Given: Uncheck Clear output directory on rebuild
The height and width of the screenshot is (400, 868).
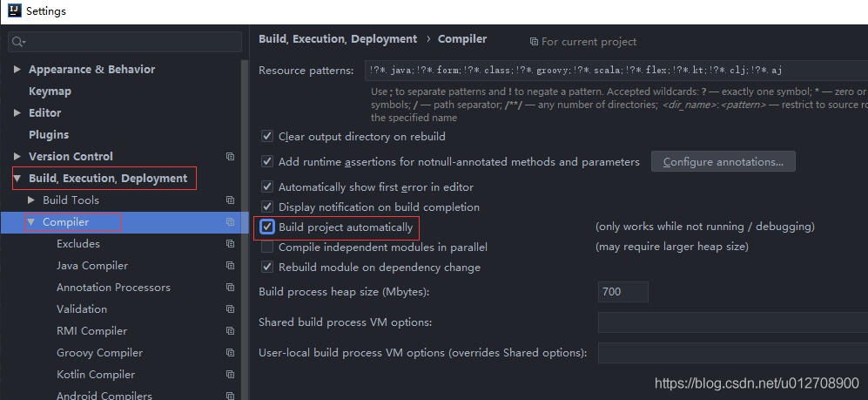Looking at the screenshot, I should pyautogui.click(x=268, y=137).
